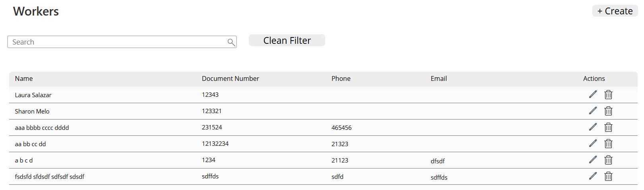Delete the worker with document number 1234
Viewport: 644px width, 190px height.
tap(608, 160)
